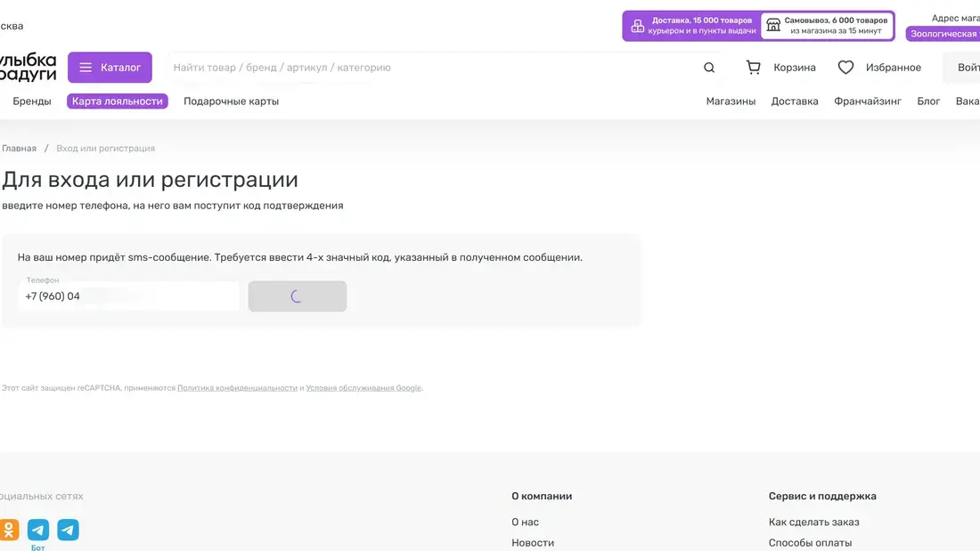Open the Как сделать заказ link
This screenshot has width=980, height=551.
(x=814, y=522)
